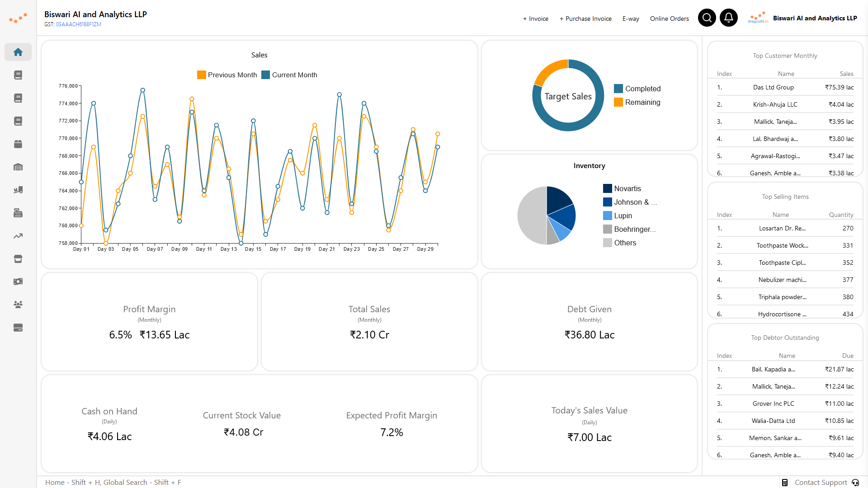The width and height of the screenshot is (868, 488).
Task: Toggle Johnson & ... legend entry
Action: pyautogui.click(x=630, y=202)
